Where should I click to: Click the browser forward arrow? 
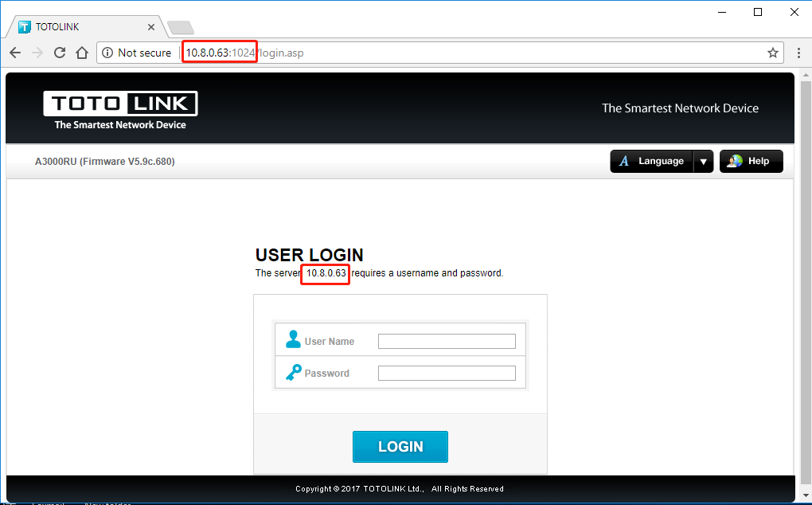(x=37, y=53)
